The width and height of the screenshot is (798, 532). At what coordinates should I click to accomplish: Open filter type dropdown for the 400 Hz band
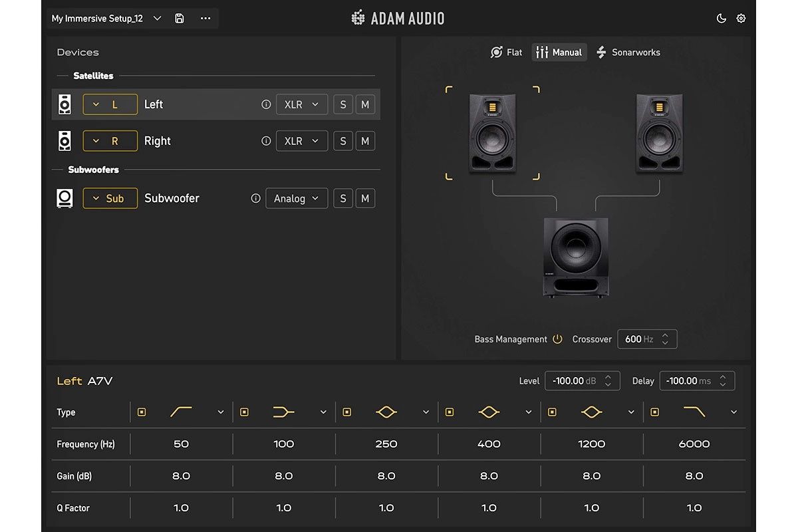(x=529, y=412)
